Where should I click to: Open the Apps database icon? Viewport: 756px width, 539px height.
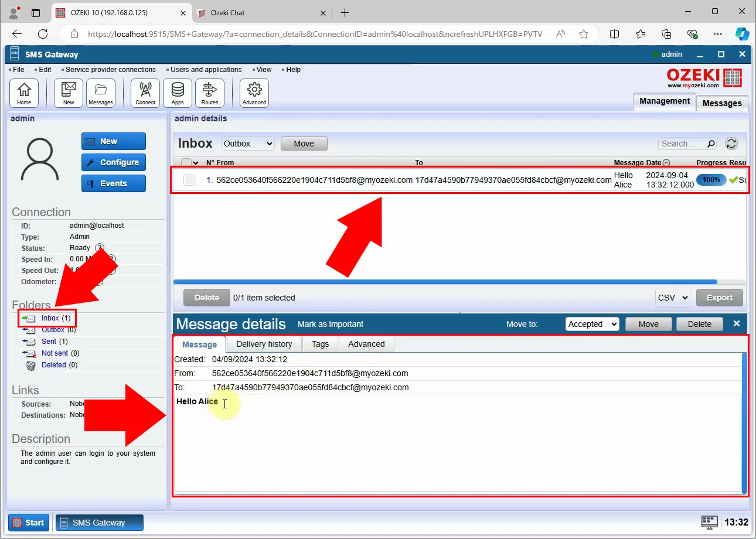(x=178, y=93)
